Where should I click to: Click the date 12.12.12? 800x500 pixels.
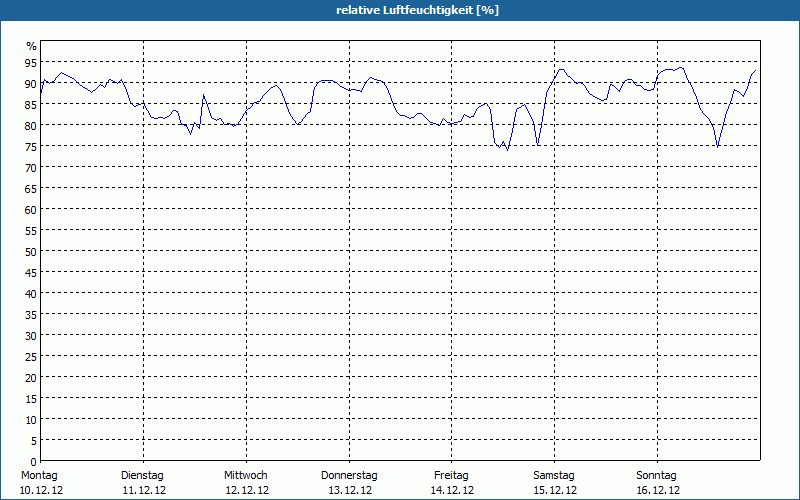(247, 490)
